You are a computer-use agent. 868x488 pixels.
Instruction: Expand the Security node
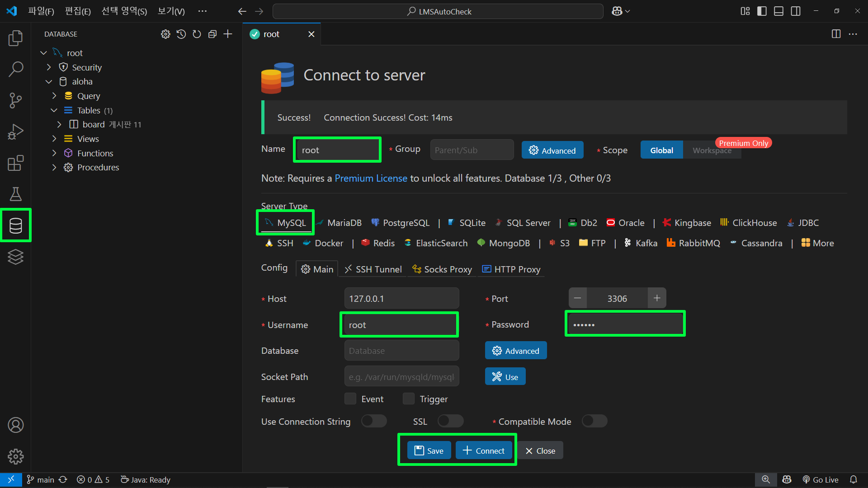(49, 67)
